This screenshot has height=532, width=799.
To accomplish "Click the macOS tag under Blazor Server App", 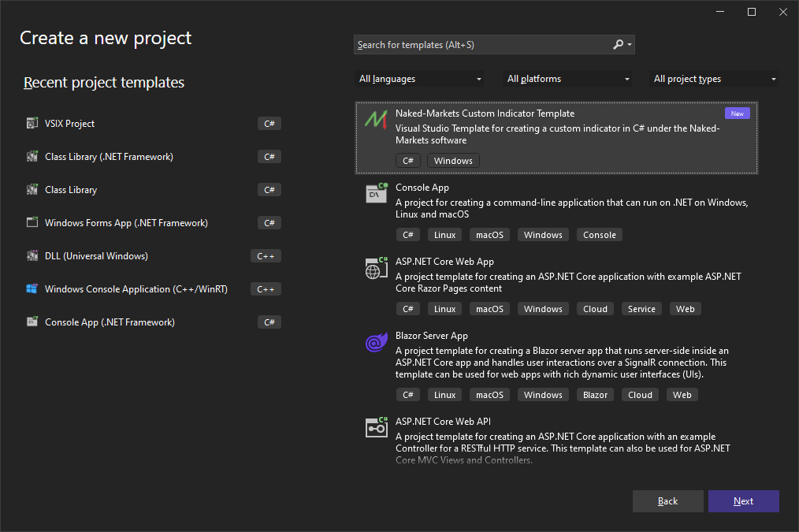I will tap(489, 395).
